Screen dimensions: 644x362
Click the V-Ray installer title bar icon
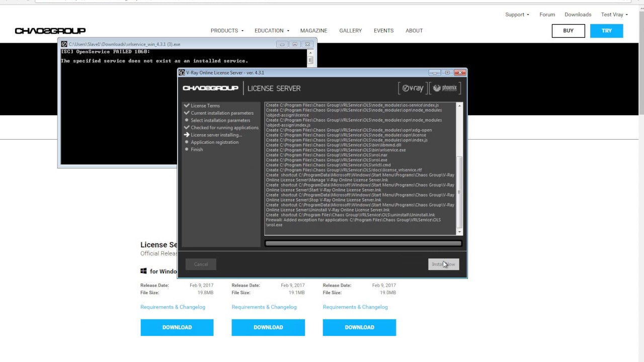pos(182,72)
